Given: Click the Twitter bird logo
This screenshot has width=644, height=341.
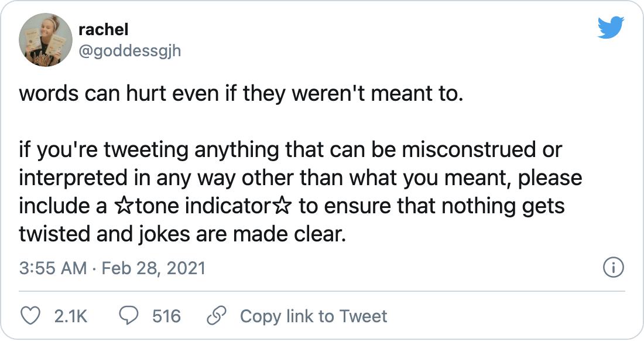Looking at the screenshot, I should tap(611, 28).
